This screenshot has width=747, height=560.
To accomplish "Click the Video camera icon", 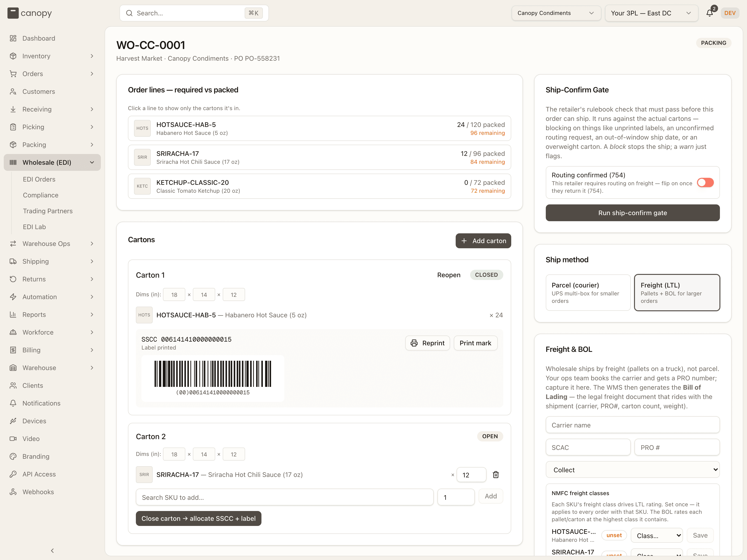I will [13, 438].
